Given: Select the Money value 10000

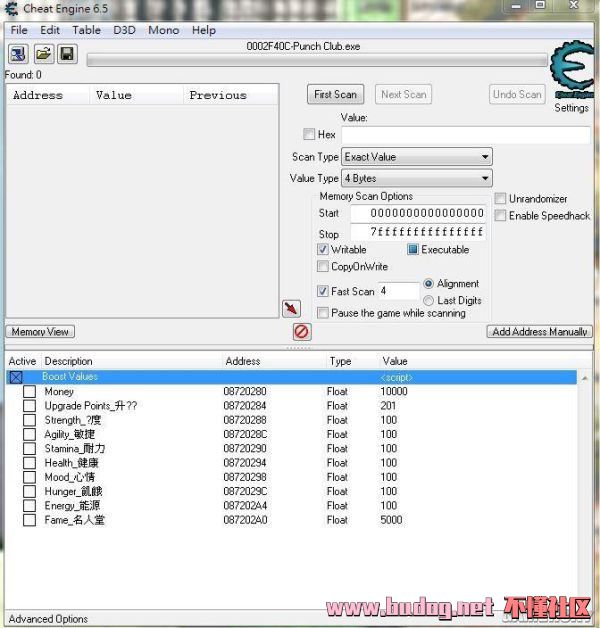Looking at the screenshot, I should 394,391.
